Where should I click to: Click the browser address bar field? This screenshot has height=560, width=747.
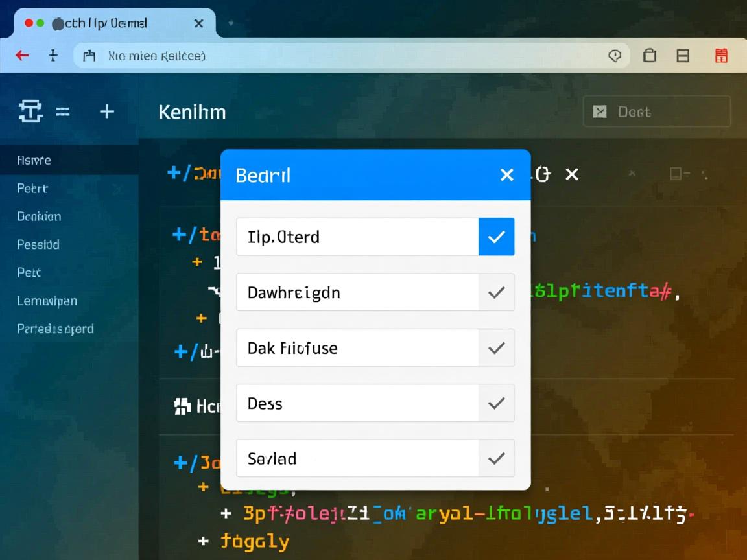click(337, 56)
